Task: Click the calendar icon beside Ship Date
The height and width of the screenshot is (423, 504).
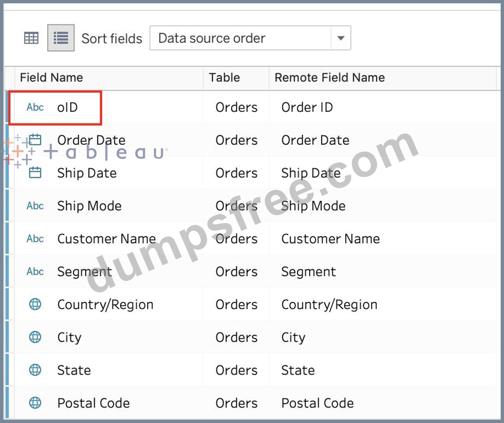Action: coord(35,173)
